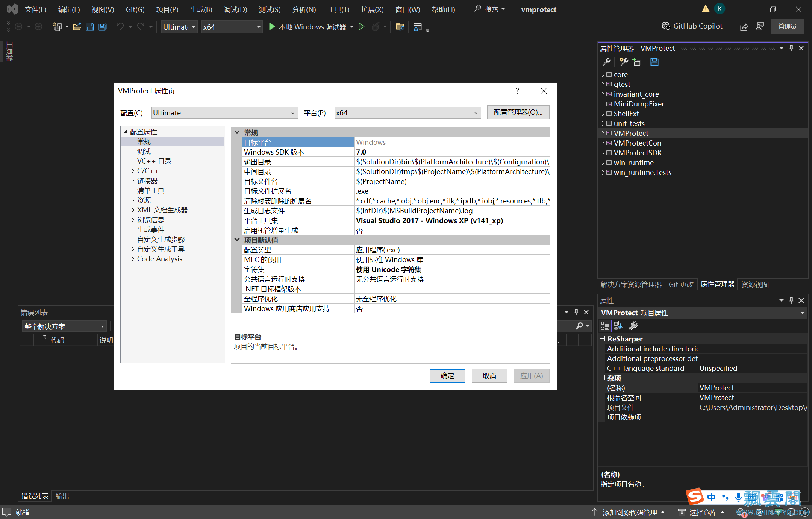Click the find-in-files folder toolbar icon
Screen dimensions: 812x519
pyautogui.click(x=400, y=27)
